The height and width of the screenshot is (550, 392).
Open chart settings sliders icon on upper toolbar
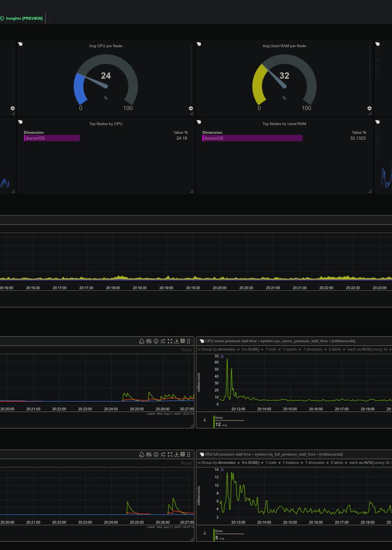(149, 341)
